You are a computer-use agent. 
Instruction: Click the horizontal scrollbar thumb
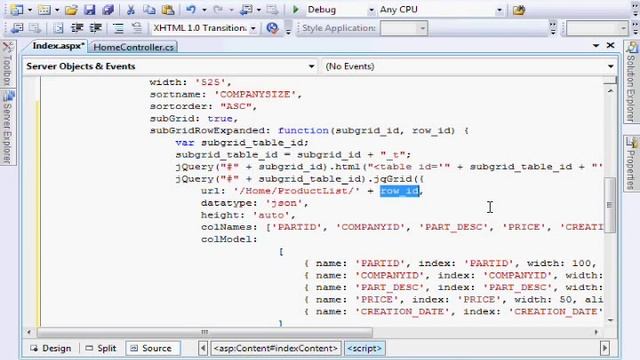[x=204, y=332]
